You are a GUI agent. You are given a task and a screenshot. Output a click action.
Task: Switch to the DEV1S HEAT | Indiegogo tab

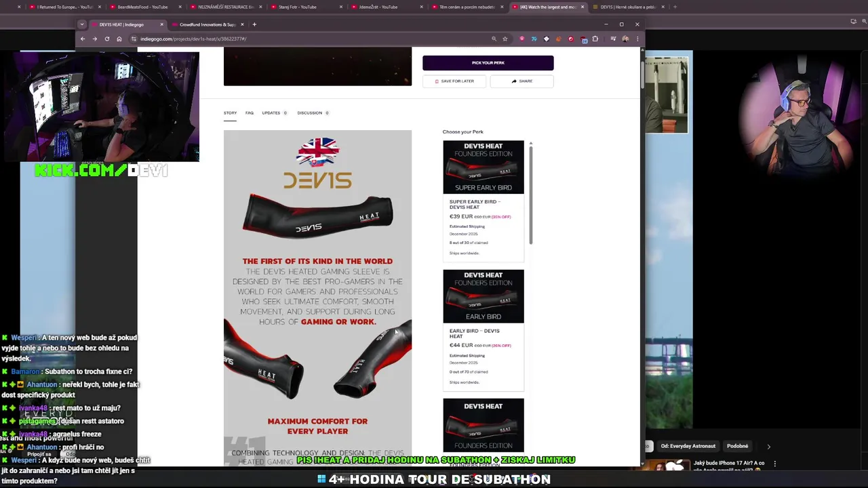(127, 24)
